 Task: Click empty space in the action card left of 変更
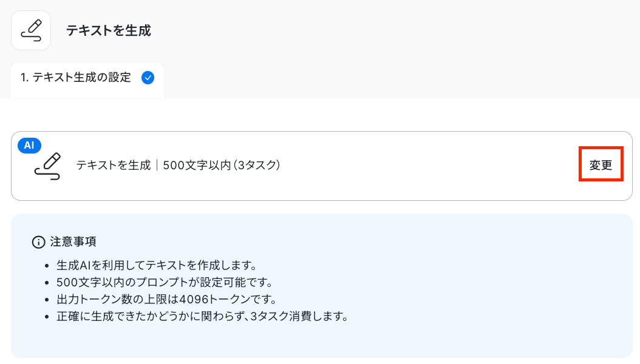425,166
